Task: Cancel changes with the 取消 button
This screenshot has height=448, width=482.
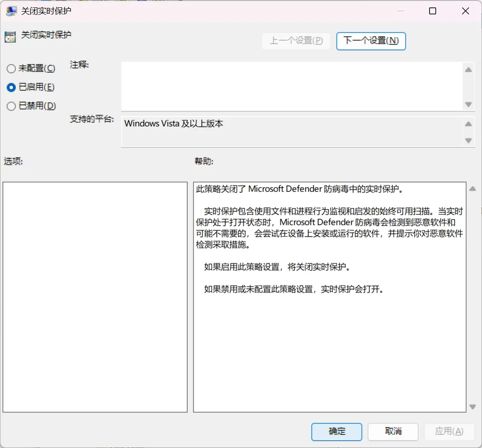Action: [393, 432]
